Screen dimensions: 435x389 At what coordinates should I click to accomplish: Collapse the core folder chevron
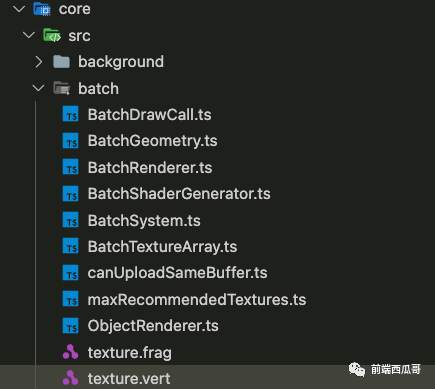[19, 9]
